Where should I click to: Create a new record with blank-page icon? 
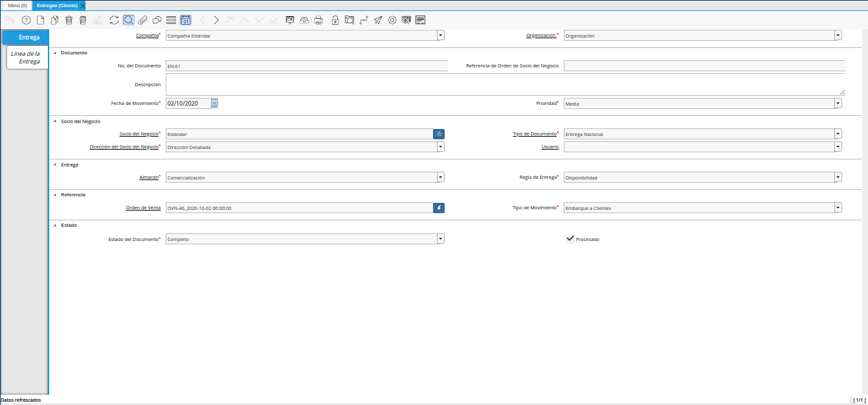tap(40, 20)
